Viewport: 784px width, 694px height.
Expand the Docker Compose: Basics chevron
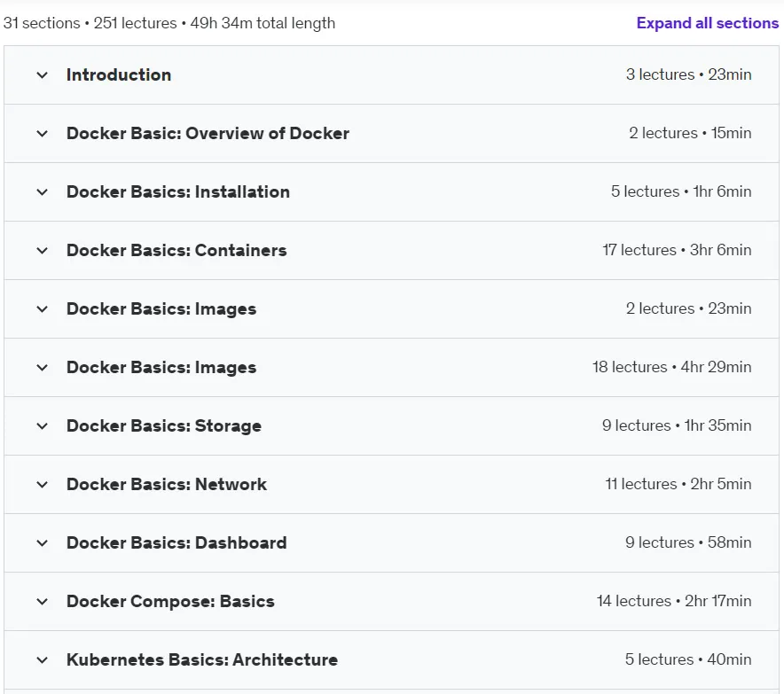pos(43,601)
